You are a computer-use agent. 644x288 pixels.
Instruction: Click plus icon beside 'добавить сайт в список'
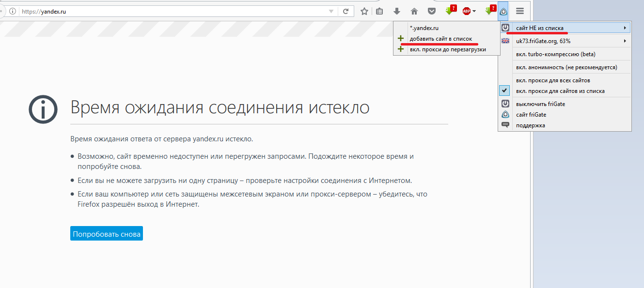click(x=400, y=39)
